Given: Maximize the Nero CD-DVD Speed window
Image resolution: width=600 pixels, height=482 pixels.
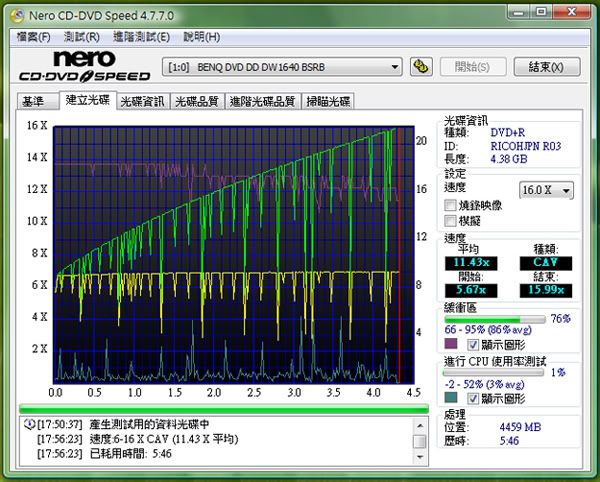Looking at the screenshot, I should point(541,13).
